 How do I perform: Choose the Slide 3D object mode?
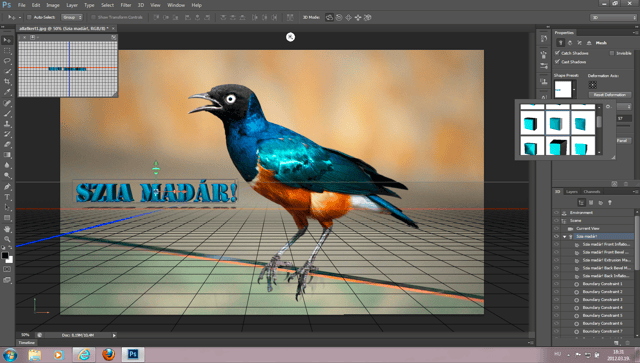coord(358,18)
